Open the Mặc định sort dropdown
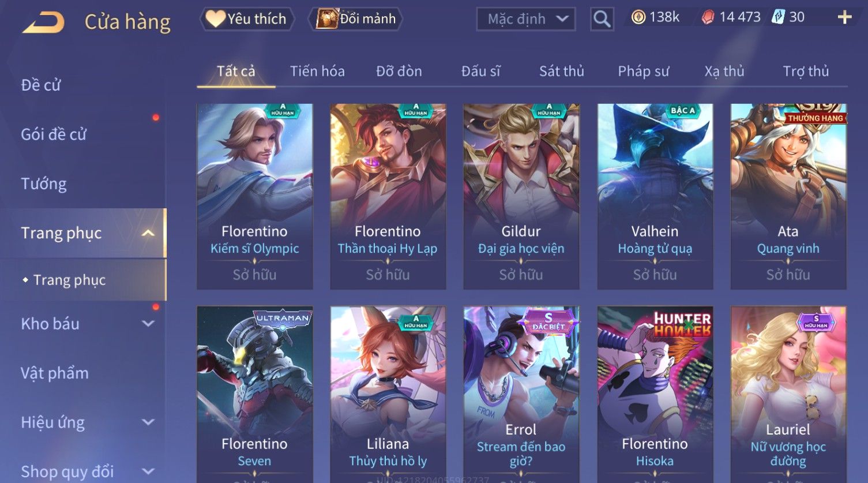868x483 pixels. [x=526, y=19]
